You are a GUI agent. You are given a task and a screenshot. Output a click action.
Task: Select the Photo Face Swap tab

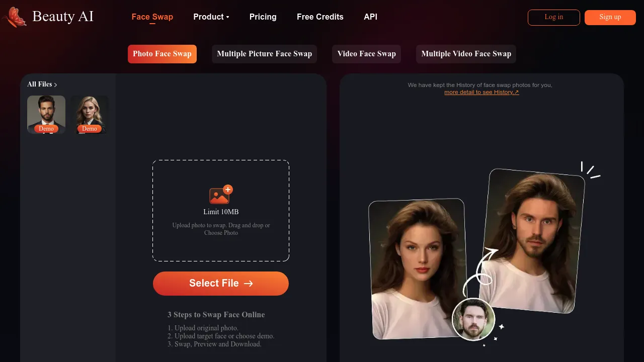click(x=162, y=54)
